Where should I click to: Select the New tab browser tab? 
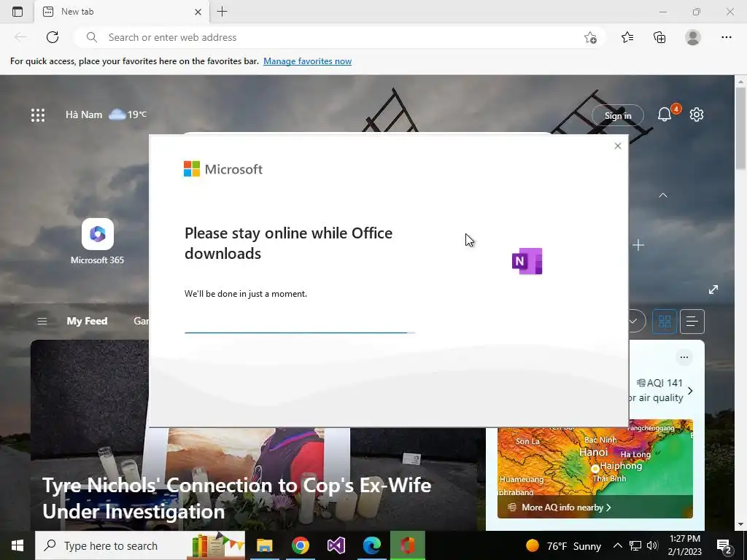point(122,12)
